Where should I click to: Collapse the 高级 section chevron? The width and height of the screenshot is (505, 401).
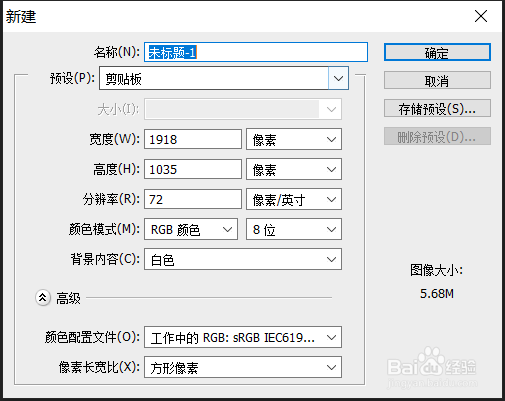click(x=43, y=298)
